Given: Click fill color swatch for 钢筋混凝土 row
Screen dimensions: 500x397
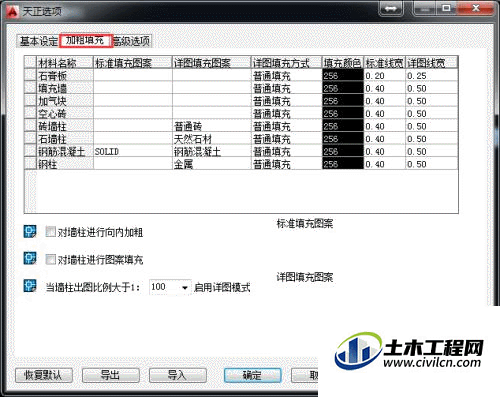Looking at the screenshot, I should pos(343,151).
